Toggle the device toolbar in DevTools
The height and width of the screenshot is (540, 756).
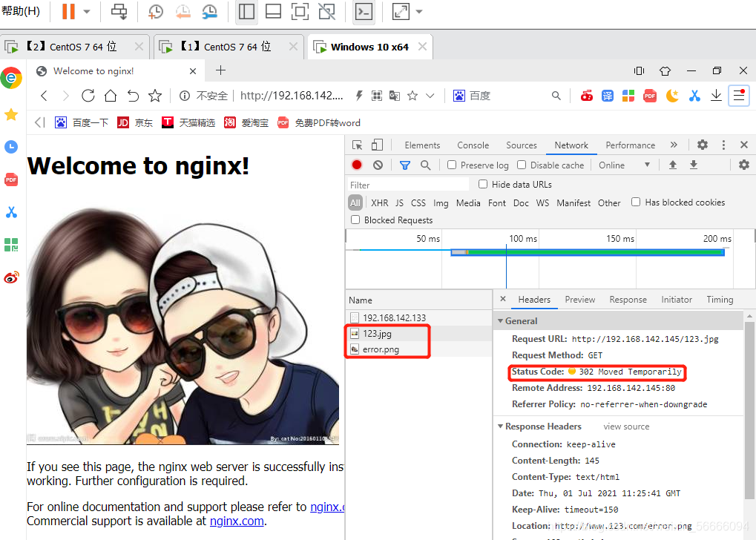click(377, 145)
